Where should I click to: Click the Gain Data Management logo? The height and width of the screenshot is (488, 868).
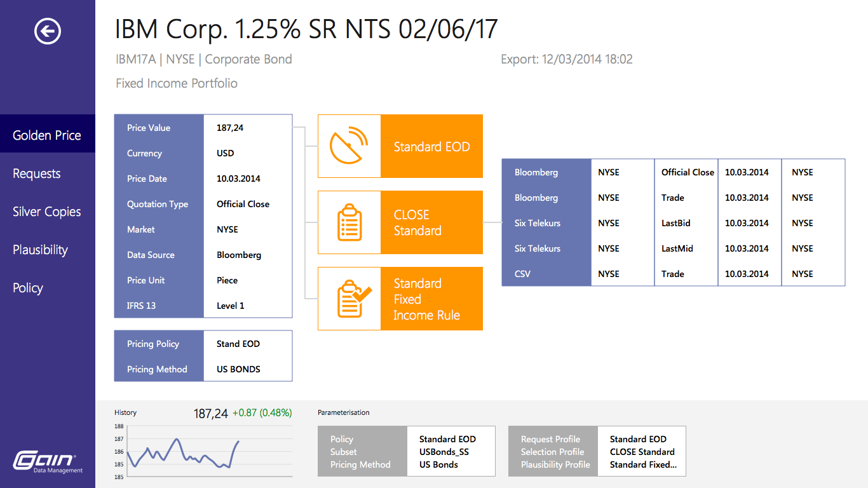click(x=48, y=463)
